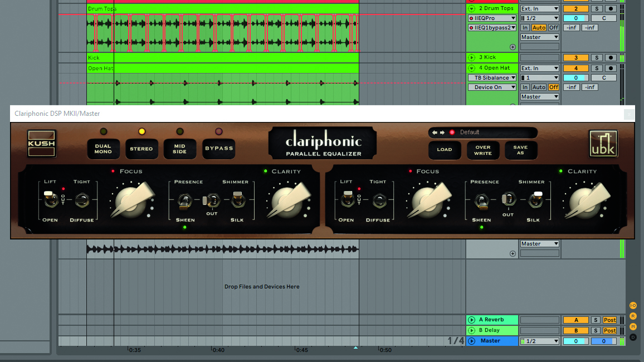Viewport: 644px width, 362px height.
Task: Arm the Kick track for recording
Action: (x=611, y=57)
